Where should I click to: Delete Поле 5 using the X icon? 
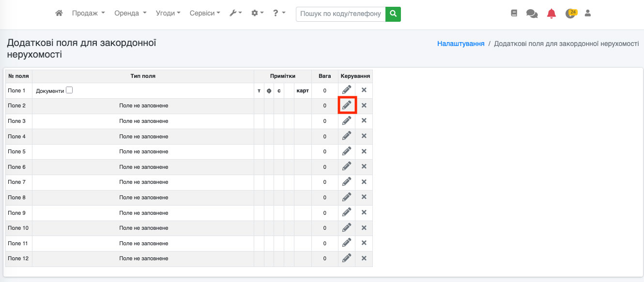[x=364, y=151]
